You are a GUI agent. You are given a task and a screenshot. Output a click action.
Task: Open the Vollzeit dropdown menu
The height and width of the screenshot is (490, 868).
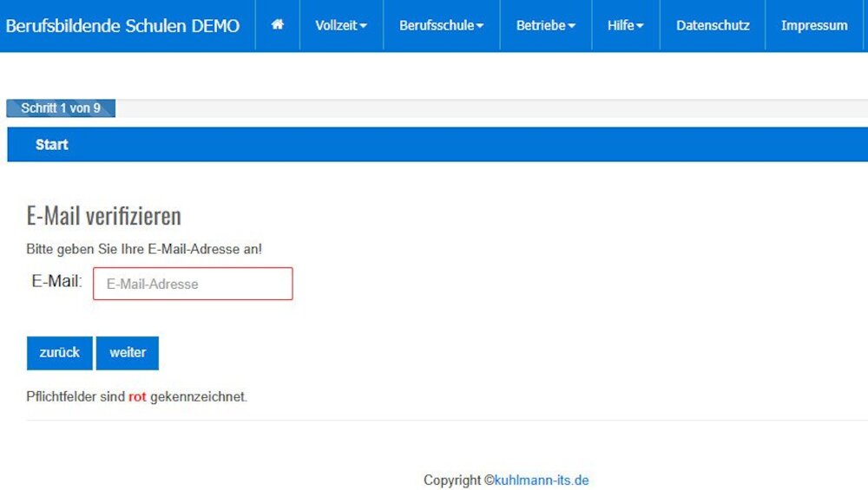click(340, 26)
